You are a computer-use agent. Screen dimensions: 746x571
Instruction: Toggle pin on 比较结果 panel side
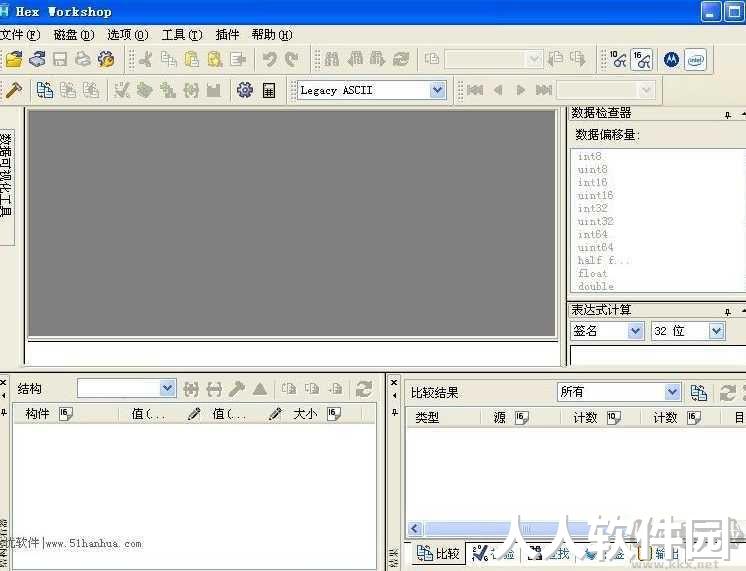394,413
